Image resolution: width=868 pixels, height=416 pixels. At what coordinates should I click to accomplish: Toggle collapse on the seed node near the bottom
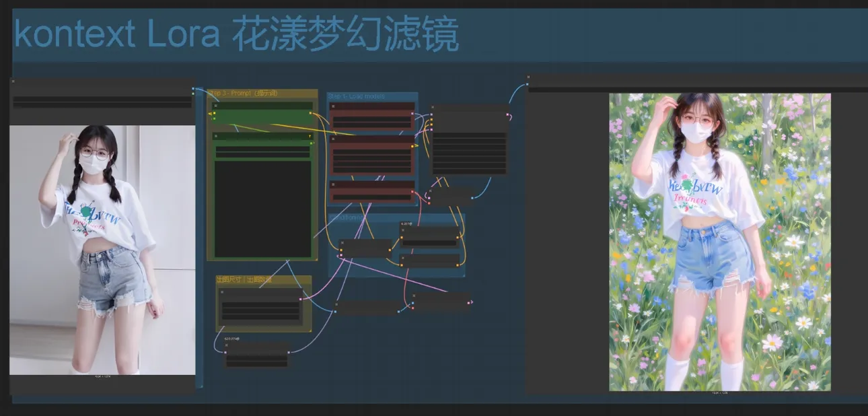tap(225, 345)
